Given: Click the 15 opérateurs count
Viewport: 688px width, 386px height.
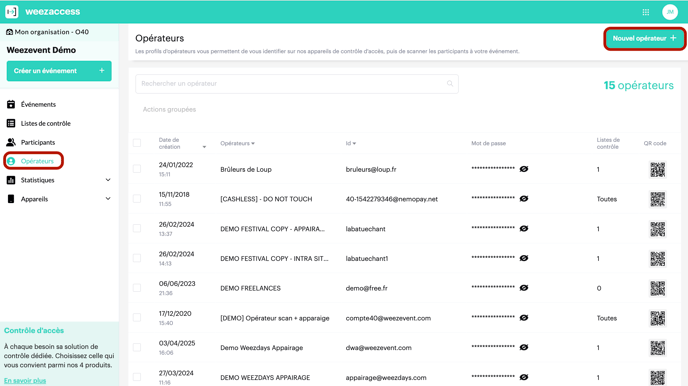Looking at the screenshot, I should (x=638, y=85).
